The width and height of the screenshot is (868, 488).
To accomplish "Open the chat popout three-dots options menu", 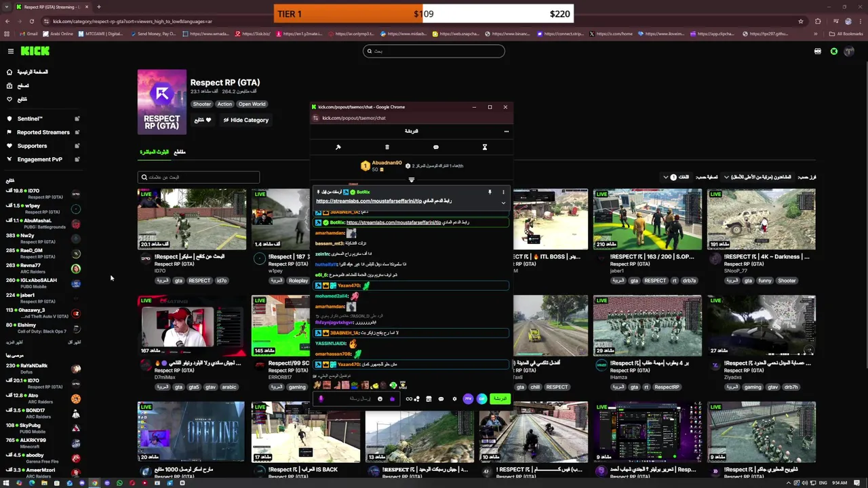I will tap(506, 131).
